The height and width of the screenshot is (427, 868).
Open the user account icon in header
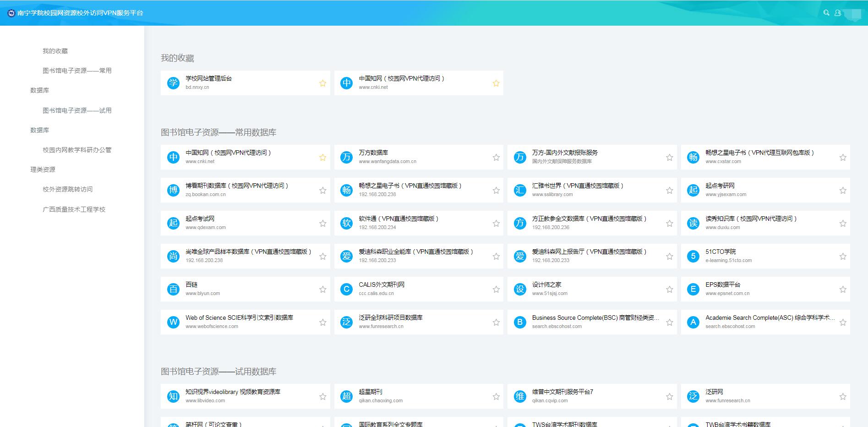(x=838, y=13)
